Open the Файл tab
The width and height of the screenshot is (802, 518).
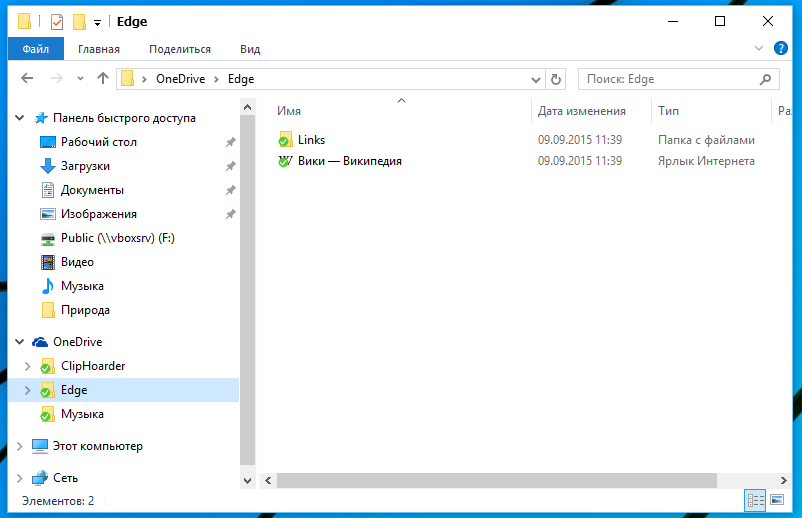36,49
